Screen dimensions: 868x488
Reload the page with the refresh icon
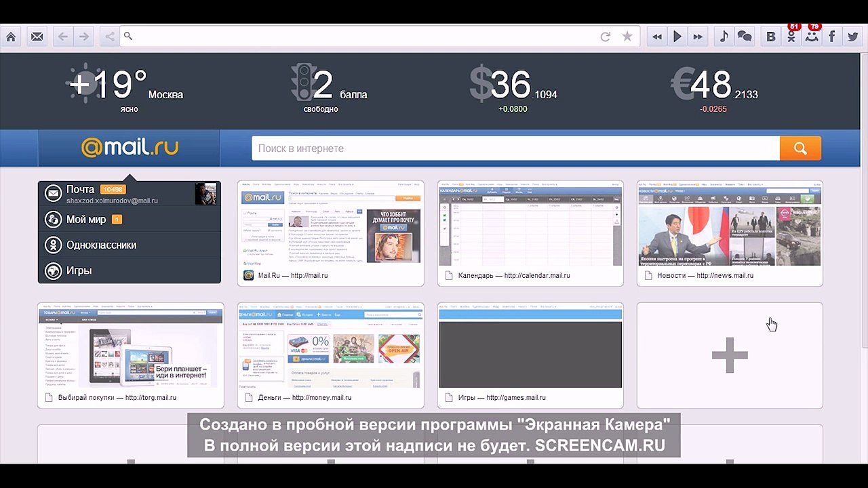click(x=606, y=37)
